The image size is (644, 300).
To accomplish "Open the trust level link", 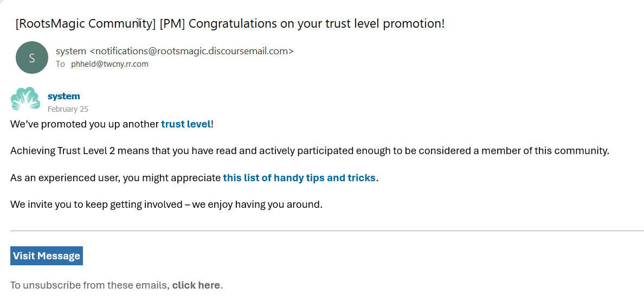I will [x=185, y=124].
